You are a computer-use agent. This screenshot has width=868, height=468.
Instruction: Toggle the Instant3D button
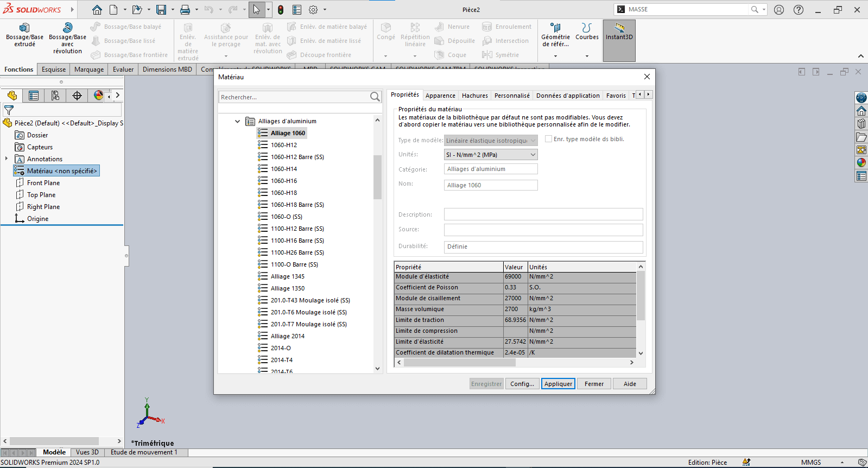(x=619, y=33)
